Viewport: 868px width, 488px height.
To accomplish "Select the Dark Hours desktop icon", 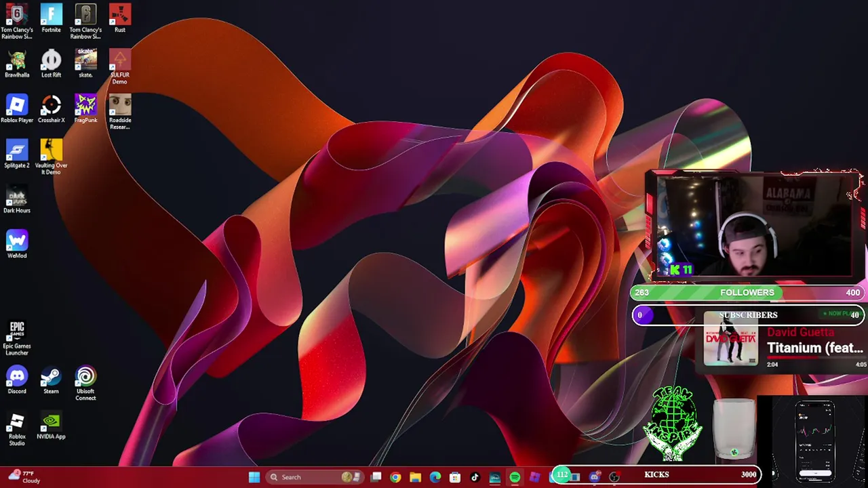I will [17, 199].
